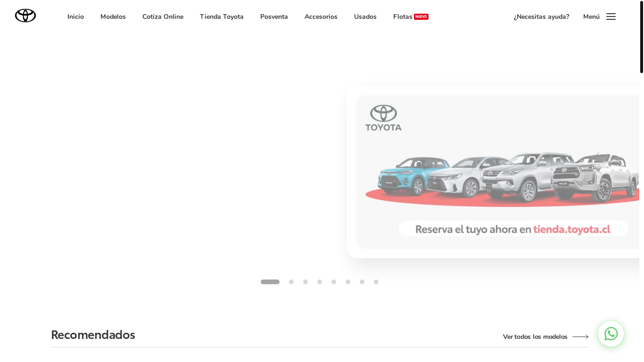This screenshot has height=362, width=644.
Task: Go to the Posventa section
Action: pyautogui.click(x=274, y=16)
